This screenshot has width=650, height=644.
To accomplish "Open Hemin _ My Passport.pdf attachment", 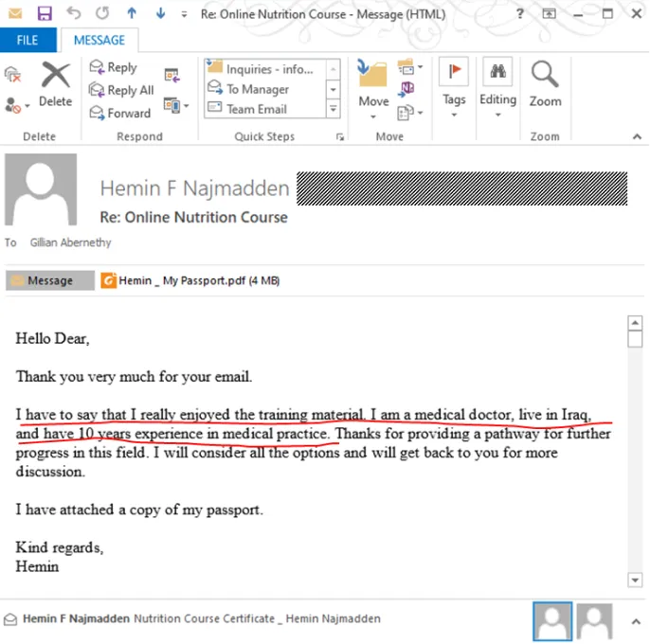I will pyautogui.click(x=190, y=280).
